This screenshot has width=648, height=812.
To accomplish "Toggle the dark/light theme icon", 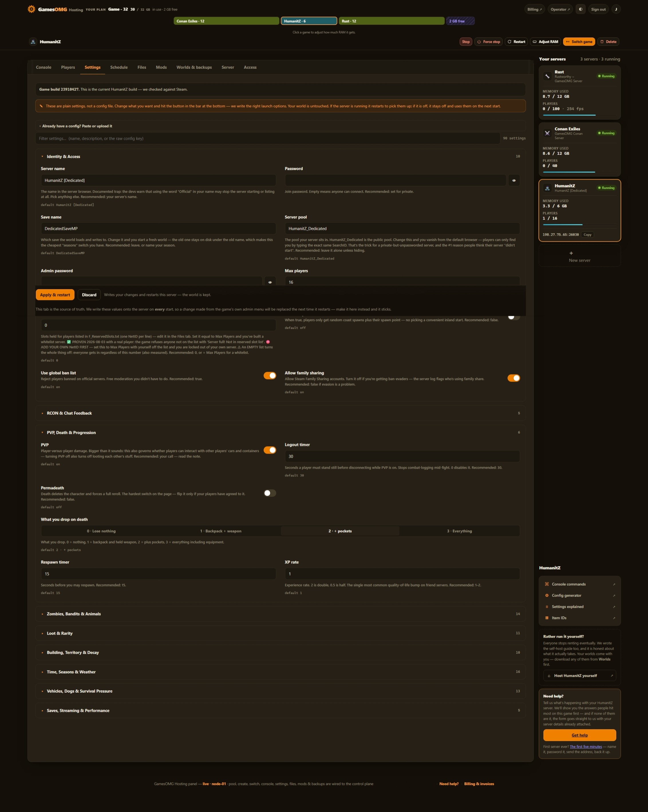I will (581, 9).
